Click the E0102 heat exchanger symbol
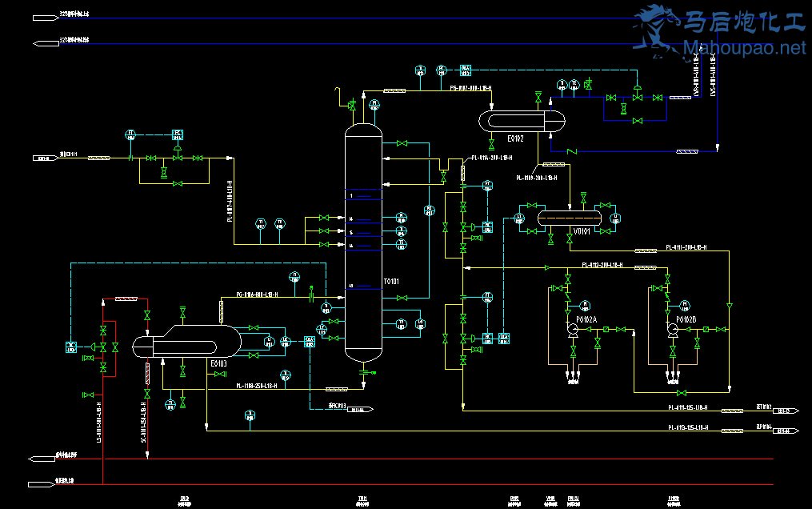This screenshot has width=812, height=509. (x=522, y=120)
